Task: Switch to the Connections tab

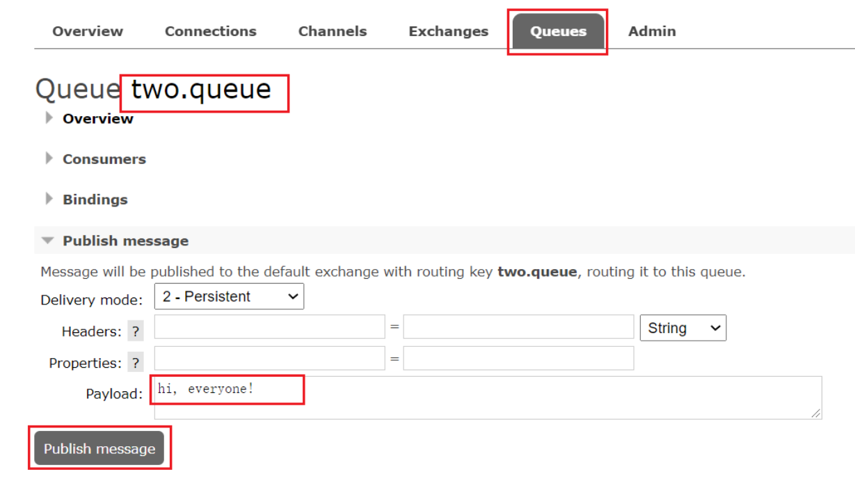Action: (x=210, y=31)
